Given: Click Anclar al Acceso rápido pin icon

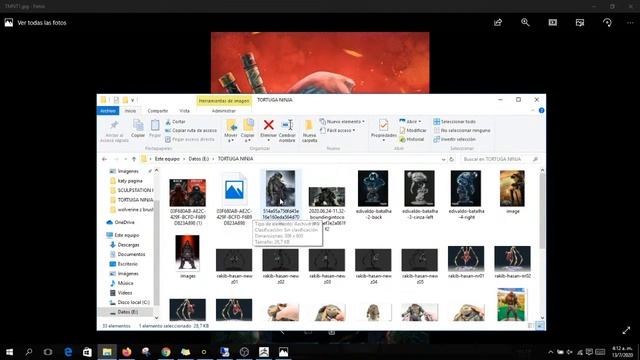Looking at the screenshot, I should pos(114,125).
